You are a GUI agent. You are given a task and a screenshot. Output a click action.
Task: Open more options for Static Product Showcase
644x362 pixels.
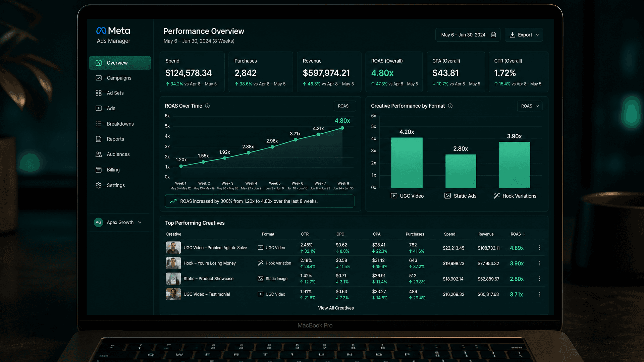[540, 279]
